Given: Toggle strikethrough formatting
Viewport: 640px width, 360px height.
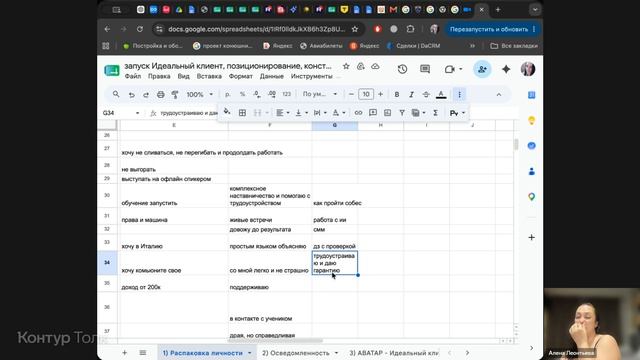Looking at the screenshot, I should tap(426, 94).
